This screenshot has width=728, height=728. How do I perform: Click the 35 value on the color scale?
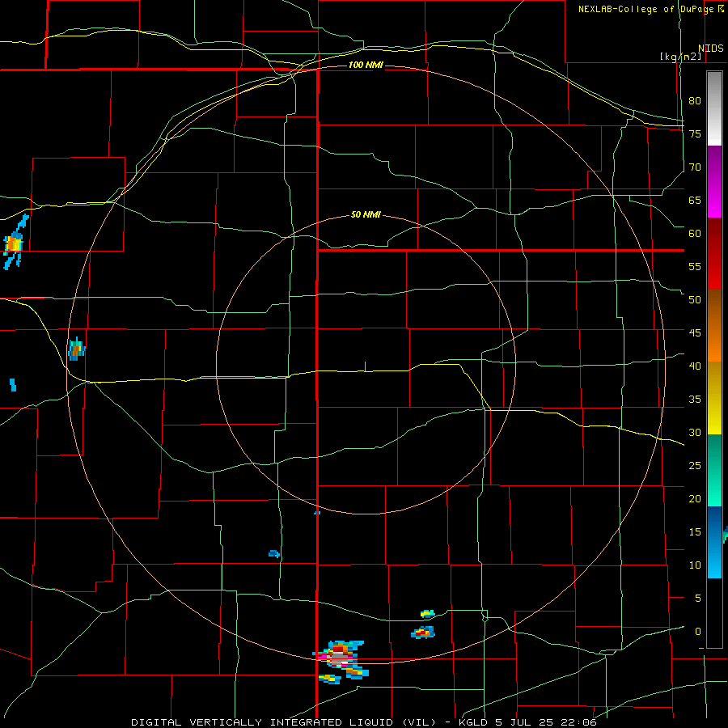point(695,400)
